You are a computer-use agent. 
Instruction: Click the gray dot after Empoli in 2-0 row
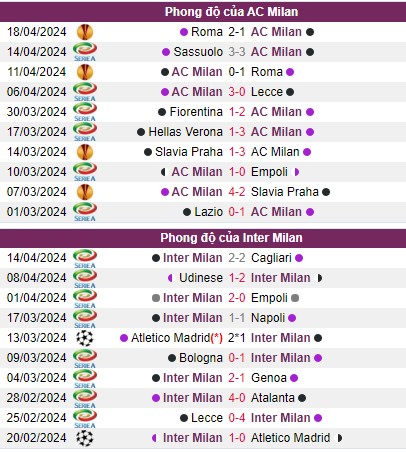tap(295, 298)
